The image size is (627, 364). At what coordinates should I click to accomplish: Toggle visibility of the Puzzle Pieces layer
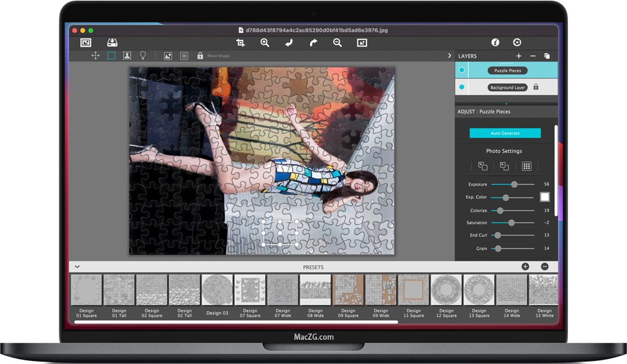462,70
